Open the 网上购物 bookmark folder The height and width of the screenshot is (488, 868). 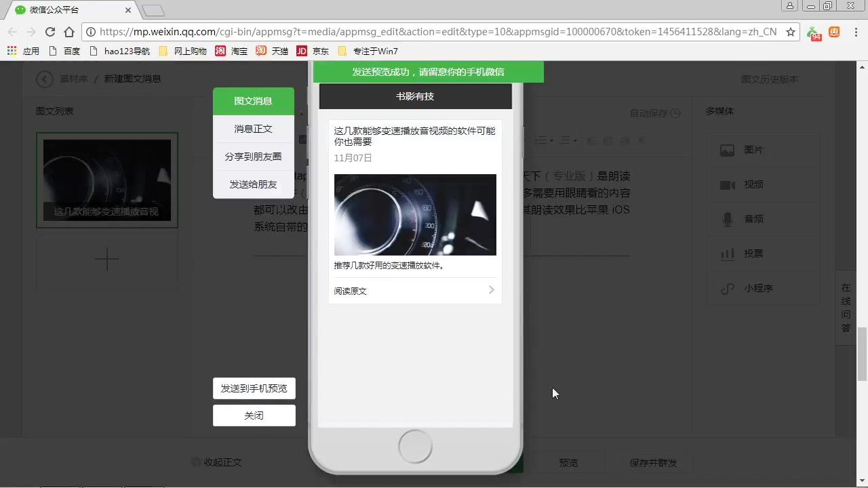[182, 51]
